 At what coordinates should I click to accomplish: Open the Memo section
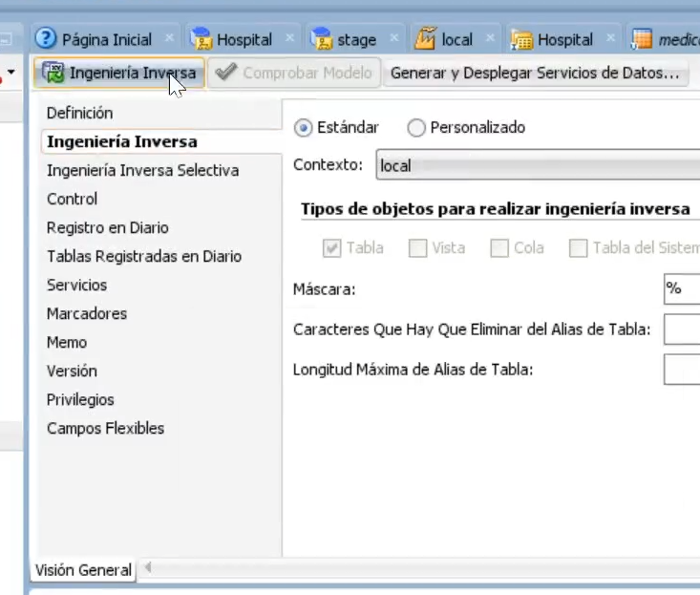pos(67,342)
